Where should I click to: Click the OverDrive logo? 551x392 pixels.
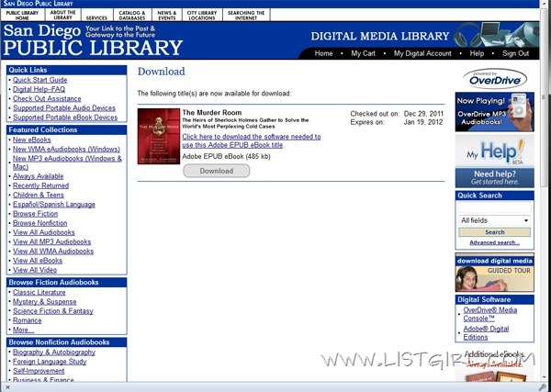[495, 79]
